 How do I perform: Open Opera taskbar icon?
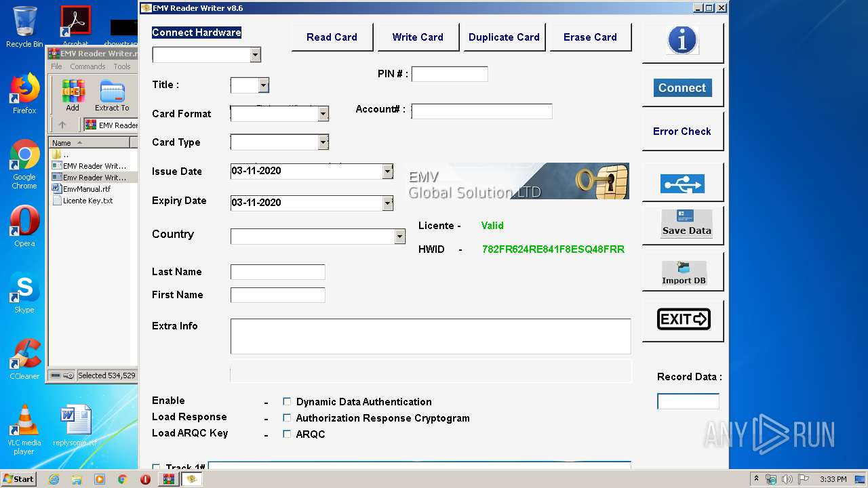[x=145, y=479]
